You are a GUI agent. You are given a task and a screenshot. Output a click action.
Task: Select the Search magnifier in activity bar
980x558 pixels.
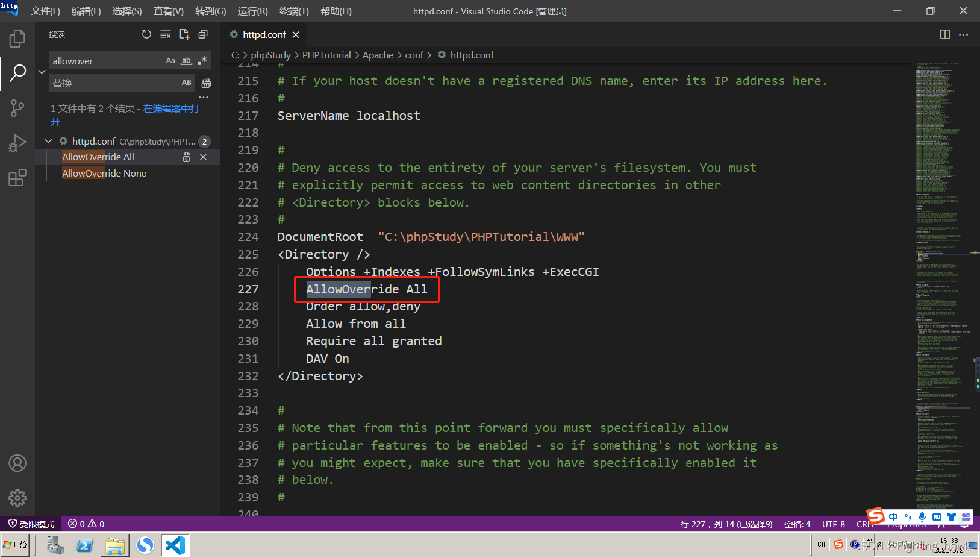[17, 74]
